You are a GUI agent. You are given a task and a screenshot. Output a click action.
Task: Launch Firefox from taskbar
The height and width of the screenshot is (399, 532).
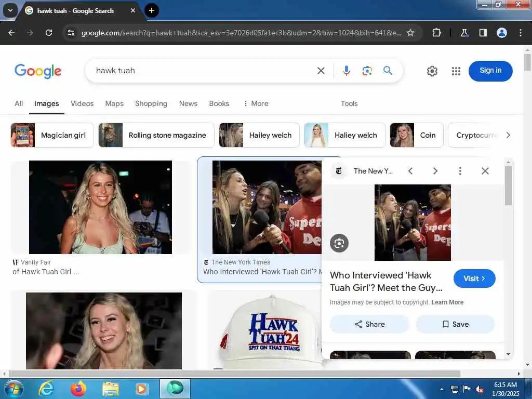78,389
